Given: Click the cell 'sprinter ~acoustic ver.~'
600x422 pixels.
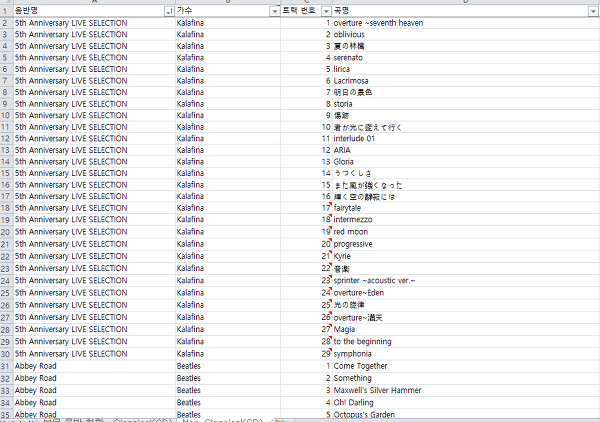Looking at the screenshot, I should click(x=465, y=281).
